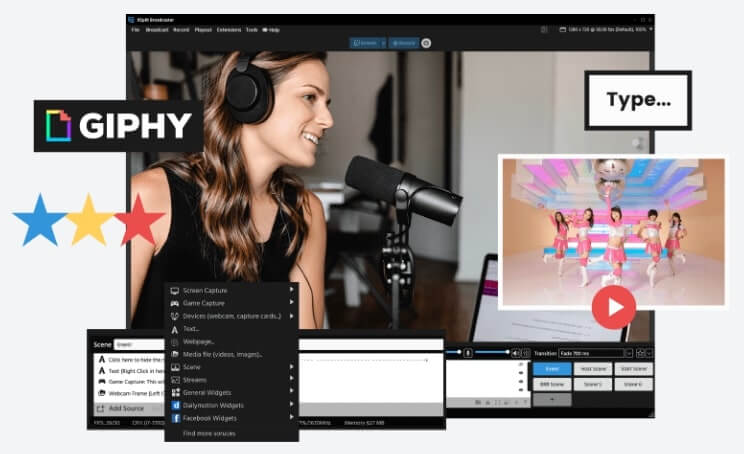Toggle visibility eye of 'Text (Right Click' source
The image size is (744, 454).
[x=521, y=373]
